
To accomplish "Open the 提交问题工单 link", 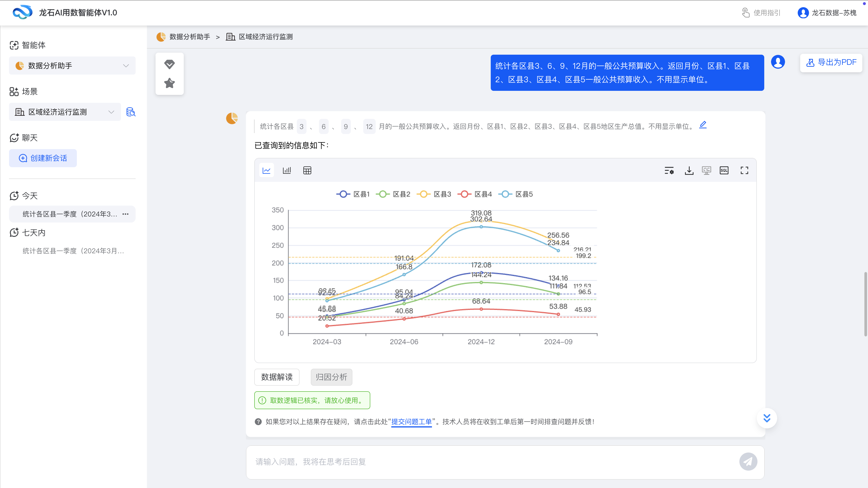I will point(411,422).
